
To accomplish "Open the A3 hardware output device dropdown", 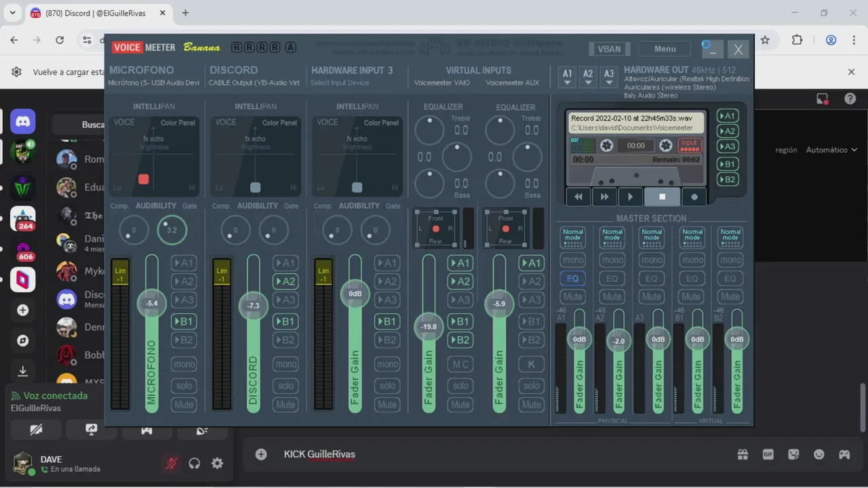I will coord(609,77).
